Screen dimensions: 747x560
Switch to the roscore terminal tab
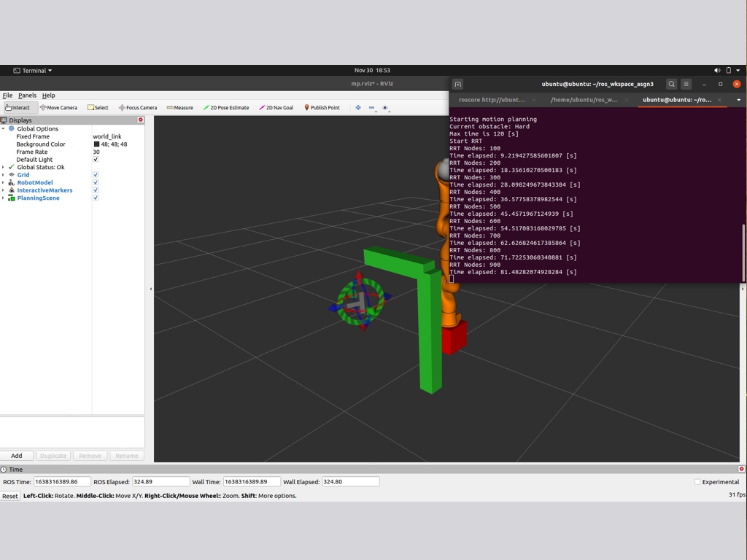point(492,100)
